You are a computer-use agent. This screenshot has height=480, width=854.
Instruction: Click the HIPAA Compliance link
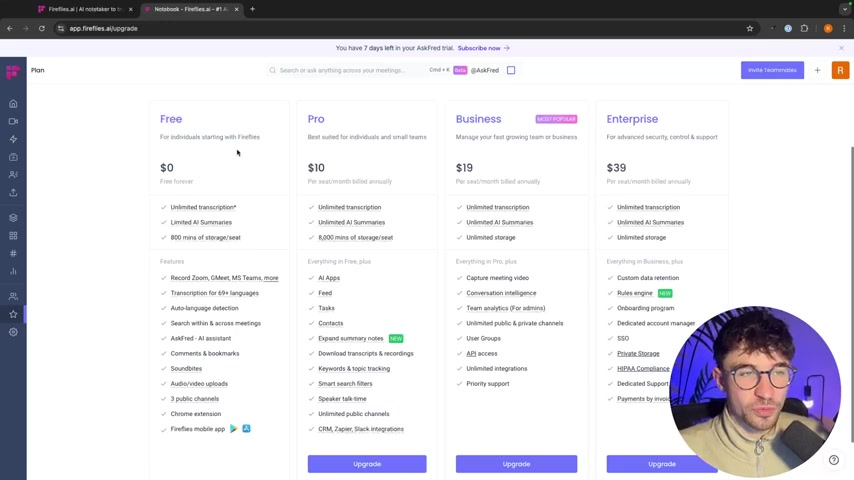pyautogui.click(x=643, y=369)
